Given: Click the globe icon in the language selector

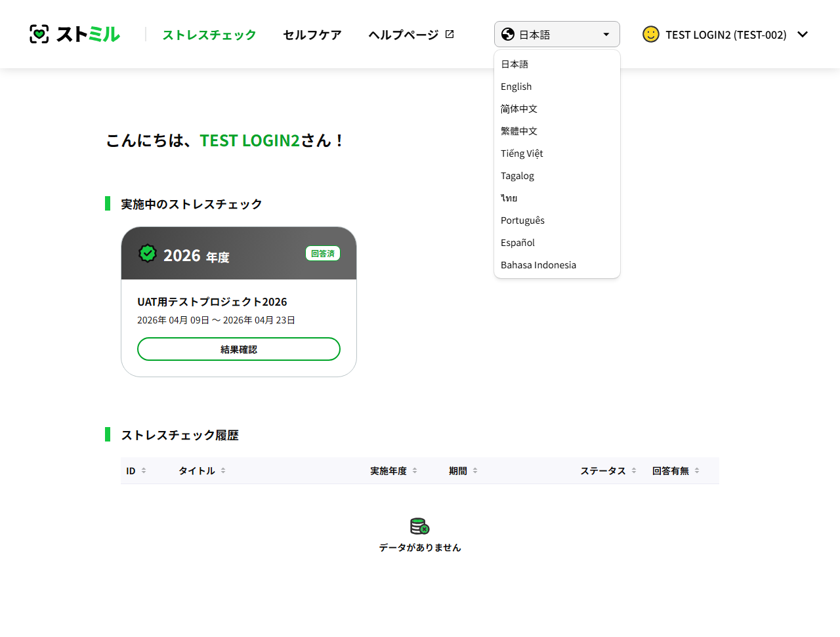Looking at the screenshot, I should click(508, 33).
